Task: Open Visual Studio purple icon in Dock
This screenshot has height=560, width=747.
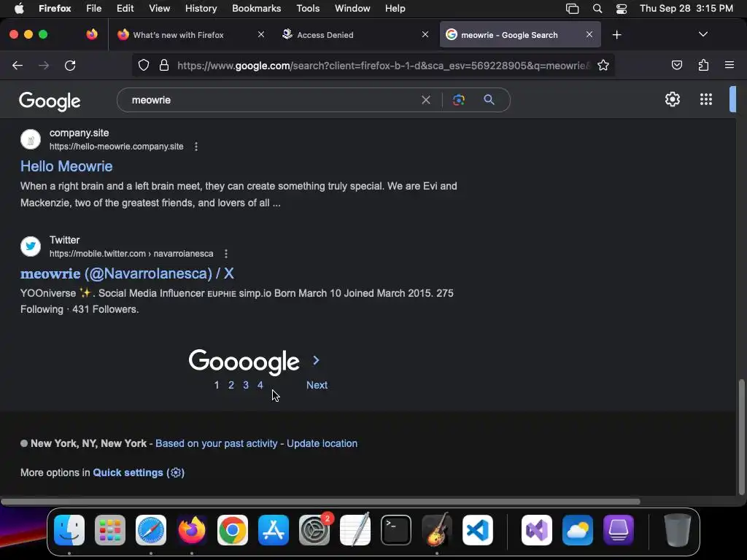Action: (x=536, y=530)
